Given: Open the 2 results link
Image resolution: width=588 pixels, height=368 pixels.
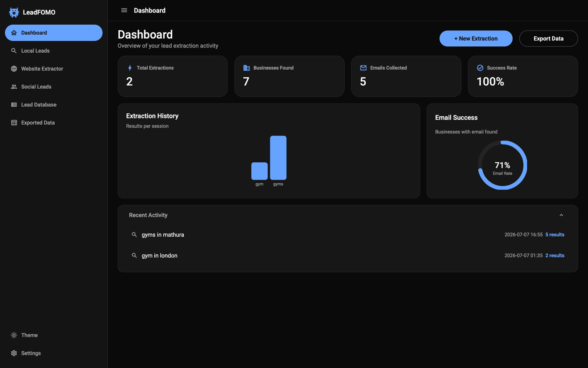Looking at the screenshot, I should coord(555,255).
